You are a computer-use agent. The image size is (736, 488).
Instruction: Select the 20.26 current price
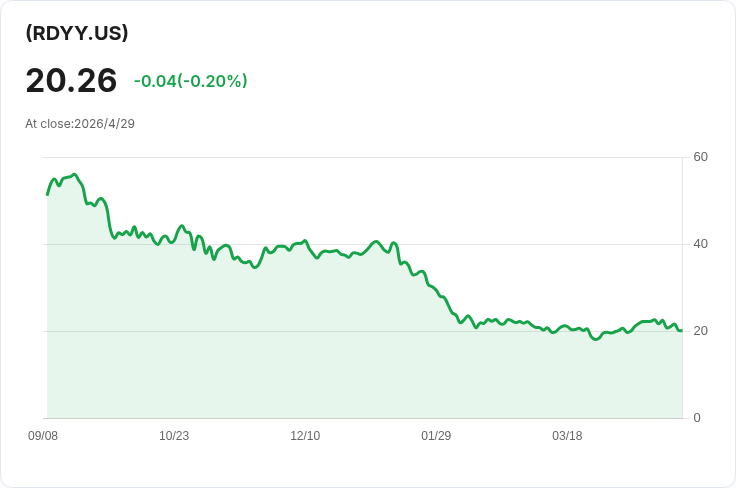[x=71, y=81]
